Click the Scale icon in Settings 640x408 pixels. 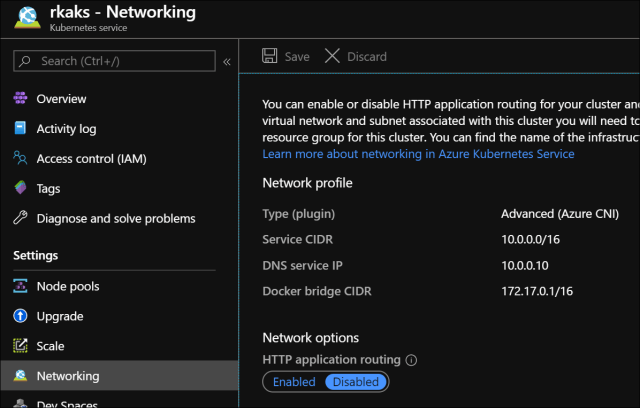(20, 346)
